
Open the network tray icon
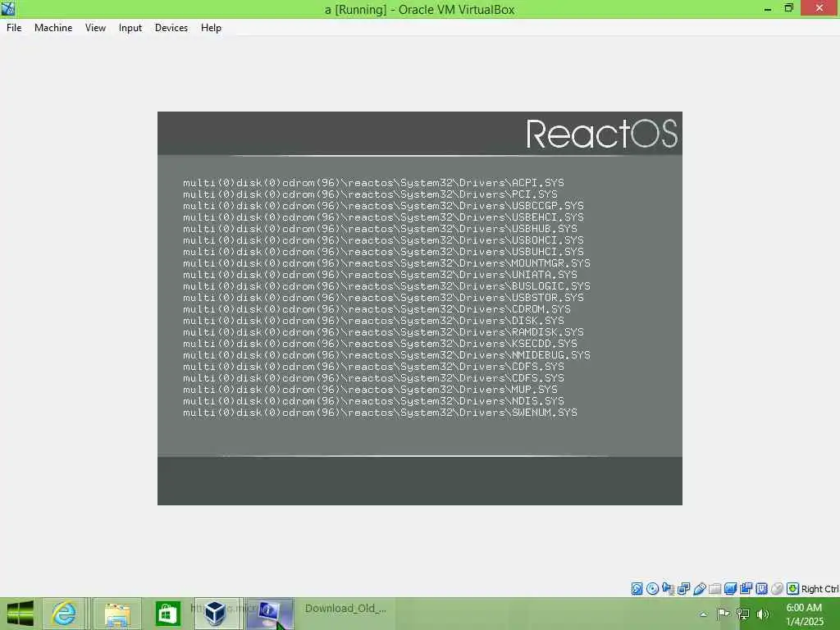click(742, 614)
